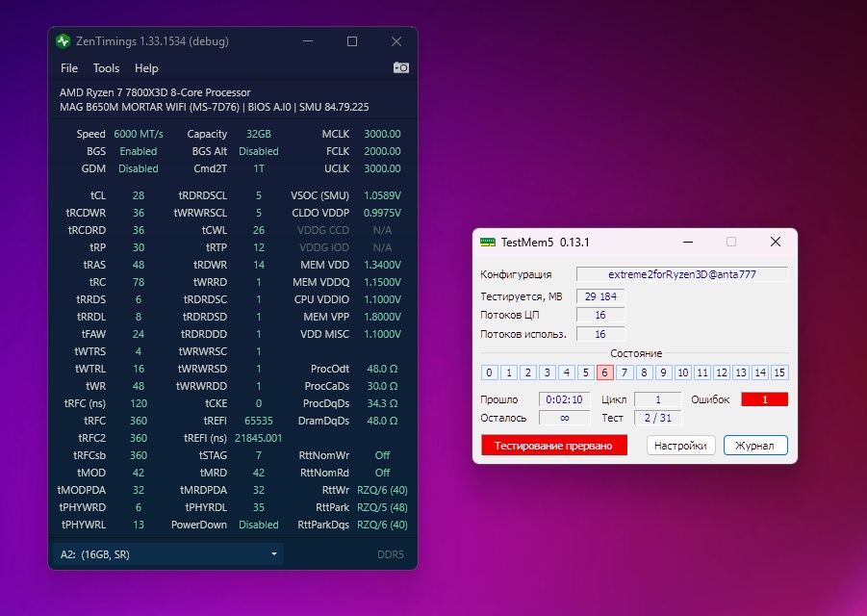Viewport: 867px width, 616px height.
Task: Click the elapsed time 0:02:10 field
Action: (564, 399)
